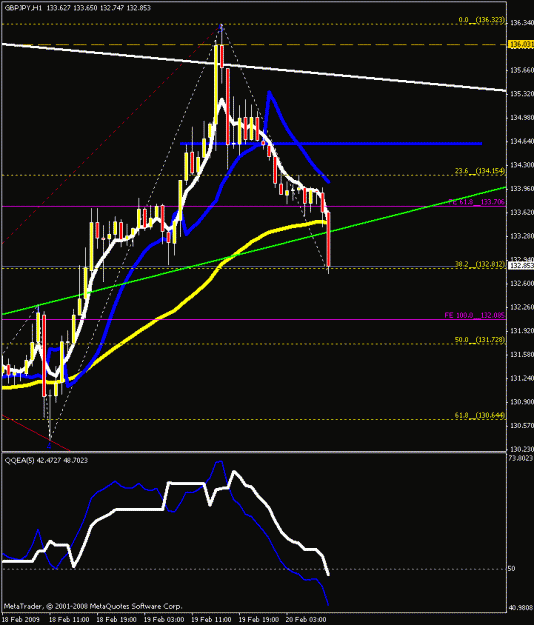Screen dimensions: 534x625
Task: Click the 19 Feb 19:00 time label
Action: click(x=259, y=619)
